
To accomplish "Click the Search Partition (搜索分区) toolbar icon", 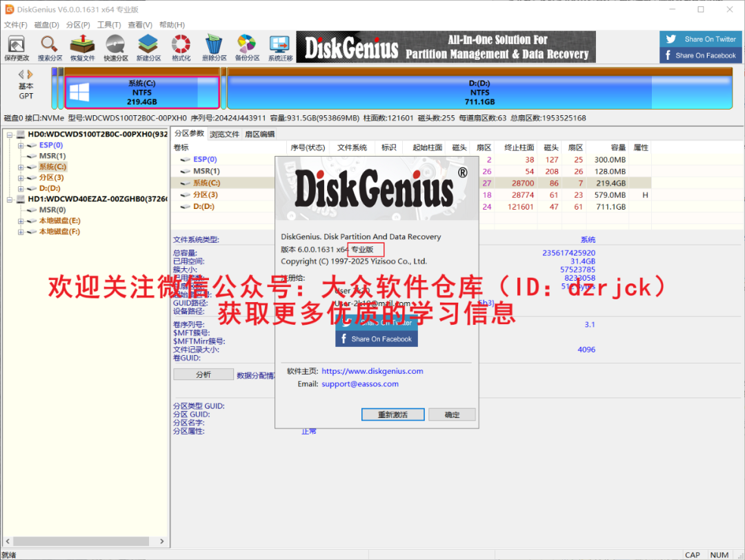I will (50, 48).
